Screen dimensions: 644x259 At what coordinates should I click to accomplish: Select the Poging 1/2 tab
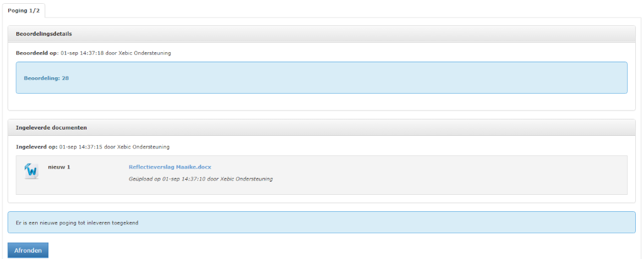[24, 10]
